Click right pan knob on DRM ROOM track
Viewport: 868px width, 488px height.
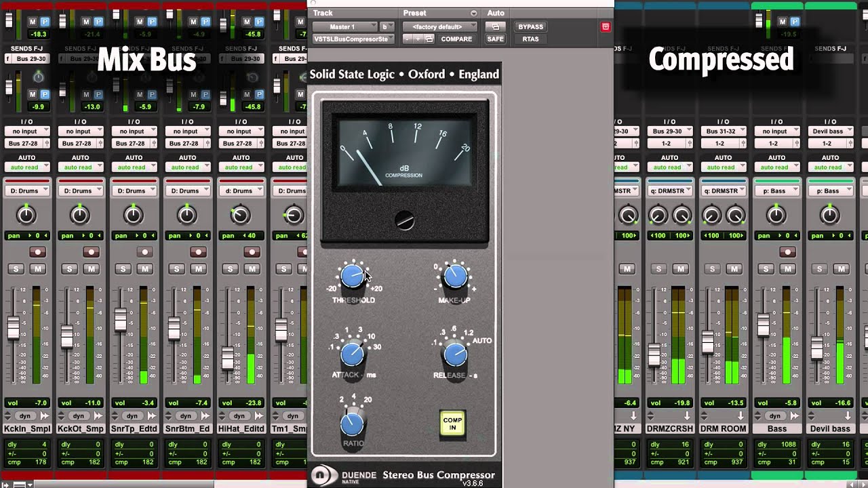[735, 216]
